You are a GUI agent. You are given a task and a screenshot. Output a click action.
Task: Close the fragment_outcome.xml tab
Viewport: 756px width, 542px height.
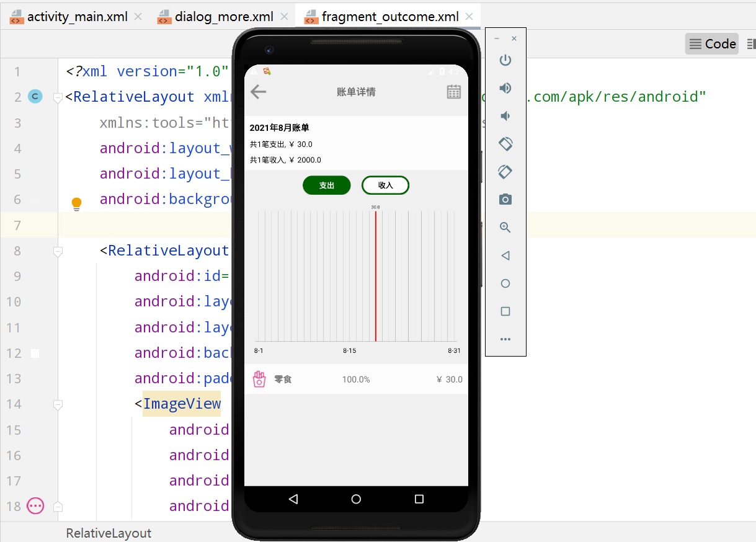(469, 17)
